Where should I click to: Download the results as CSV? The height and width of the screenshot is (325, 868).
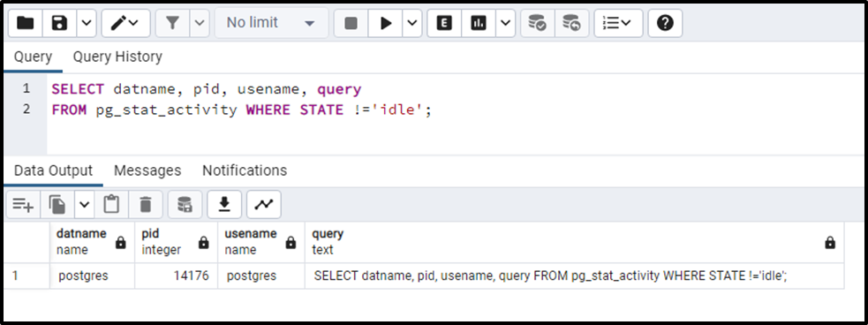pos(224,205)
